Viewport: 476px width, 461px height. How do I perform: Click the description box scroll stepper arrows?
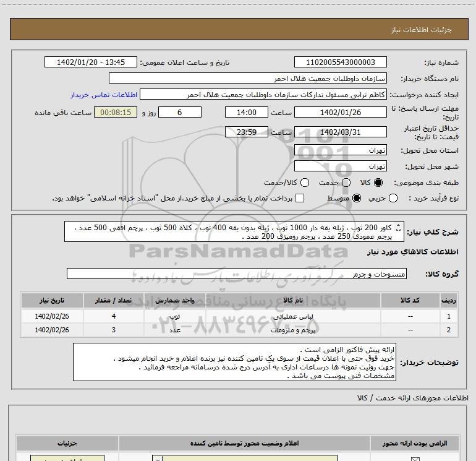tap(399, 227)
